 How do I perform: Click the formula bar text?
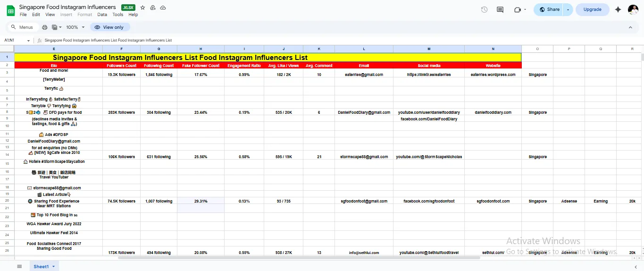click(108, 41)
